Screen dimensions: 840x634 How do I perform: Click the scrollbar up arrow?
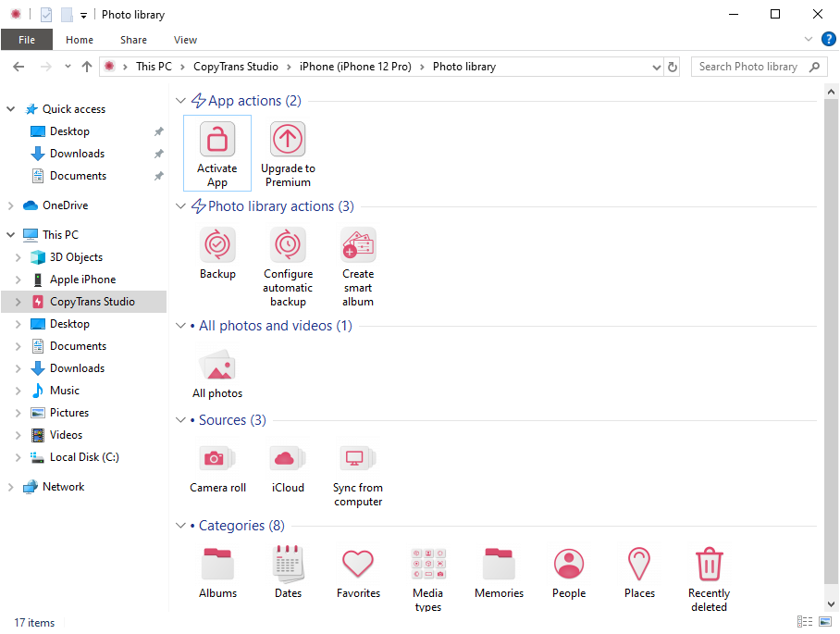click(831, 92)
